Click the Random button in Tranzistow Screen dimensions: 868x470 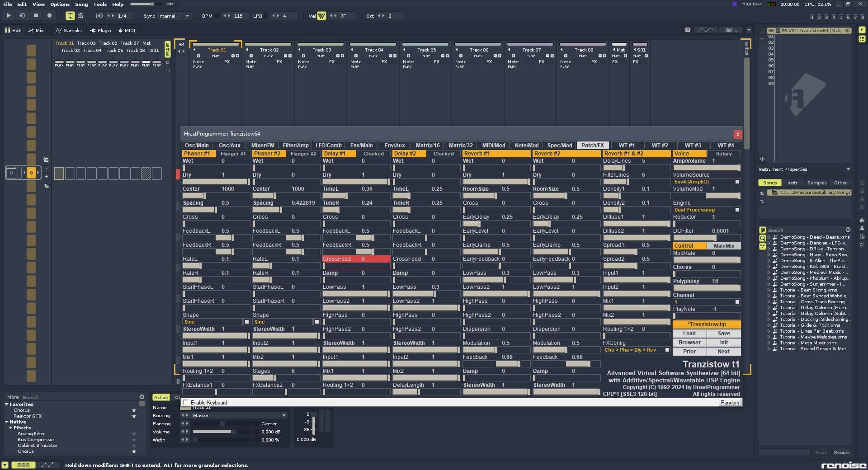tap(730, 402)
